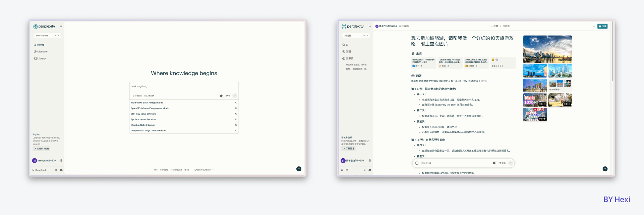Click the Download link in the left window

coord(39,170)
